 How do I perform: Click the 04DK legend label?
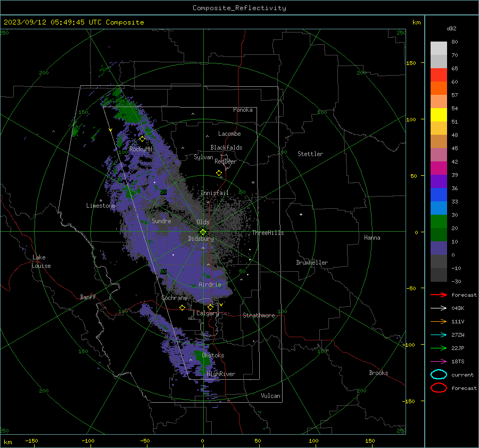pyautogui.click(x=458, y=308)
